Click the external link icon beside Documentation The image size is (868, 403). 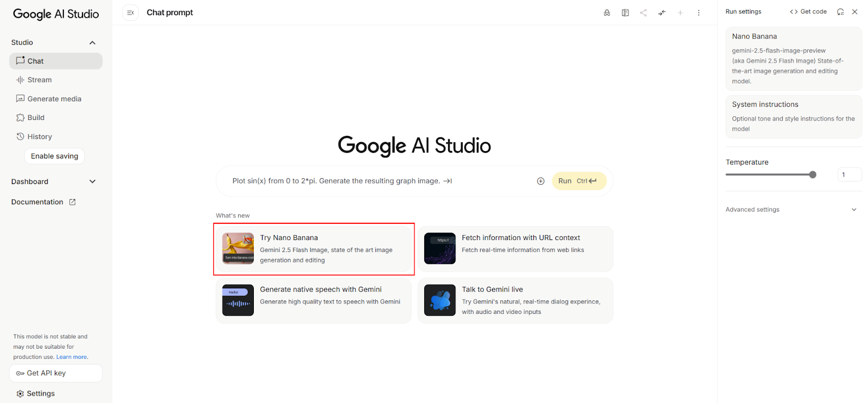[72, 202]
